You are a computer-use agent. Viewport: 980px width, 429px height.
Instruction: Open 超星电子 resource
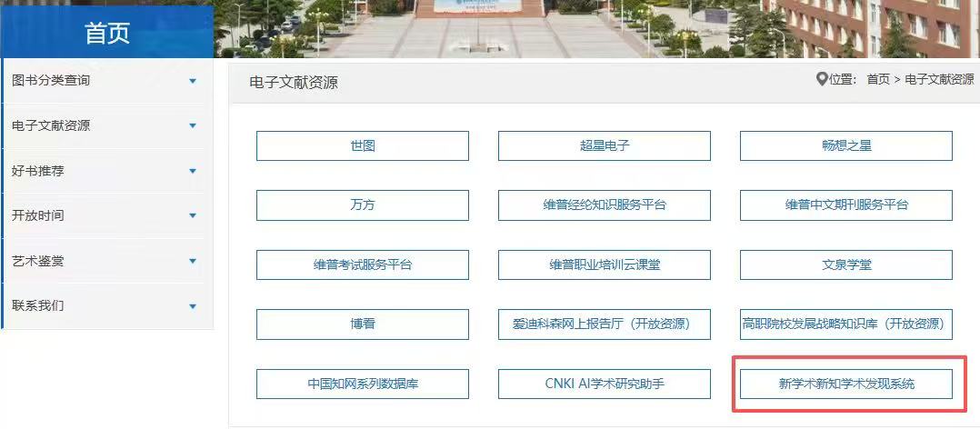(604, 146)
